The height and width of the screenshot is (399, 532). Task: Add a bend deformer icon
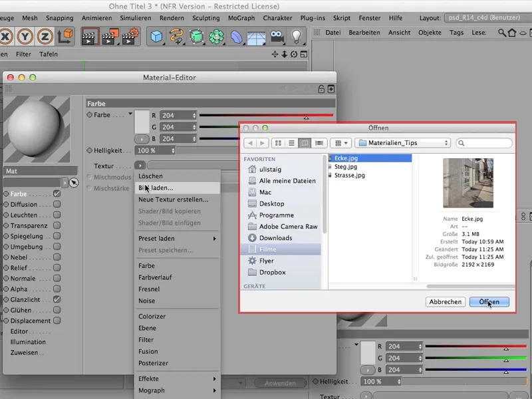pos(237,37)
